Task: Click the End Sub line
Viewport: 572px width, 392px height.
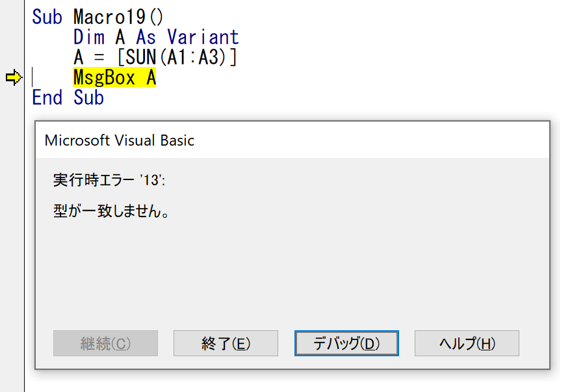Action: 68,98
